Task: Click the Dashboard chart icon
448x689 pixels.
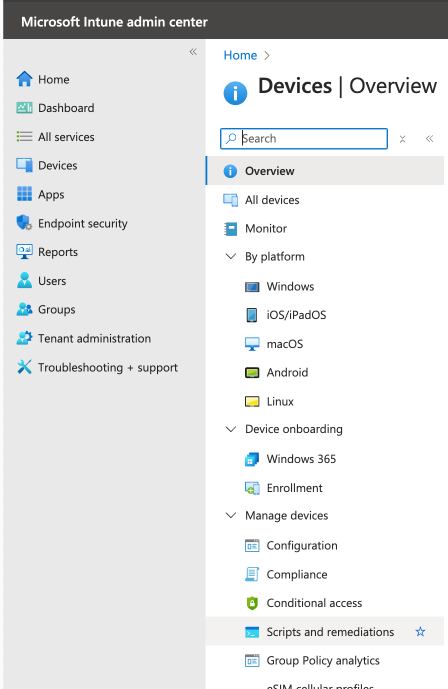Action: click(x=24, y=108)
